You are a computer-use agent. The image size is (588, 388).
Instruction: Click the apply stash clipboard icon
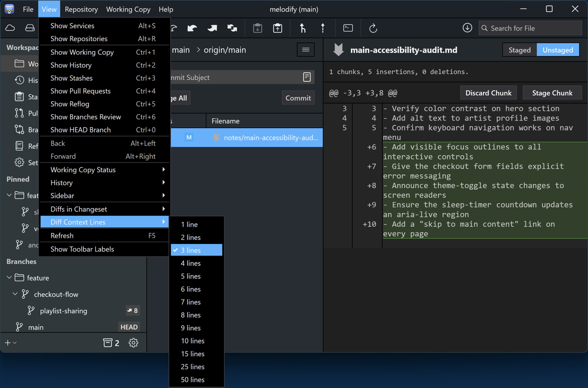(x=278, y=28)
